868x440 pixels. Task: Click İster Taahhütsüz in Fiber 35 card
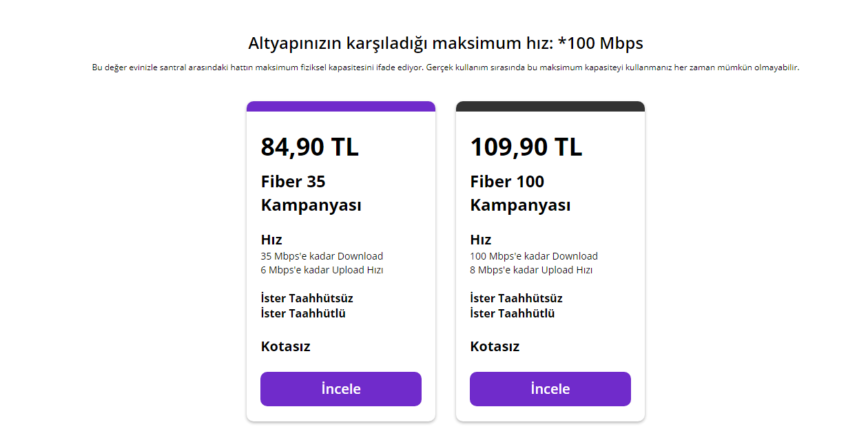click(307, 298)
